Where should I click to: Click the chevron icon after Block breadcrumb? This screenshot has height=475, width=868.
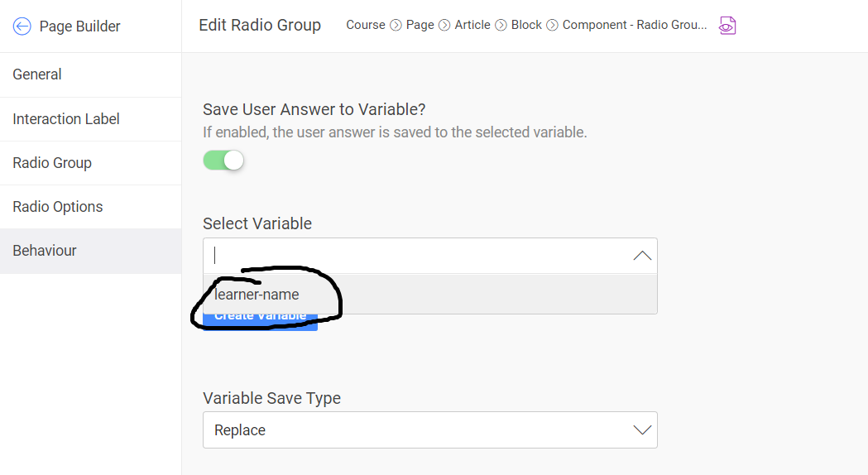[x=553, y=26]
